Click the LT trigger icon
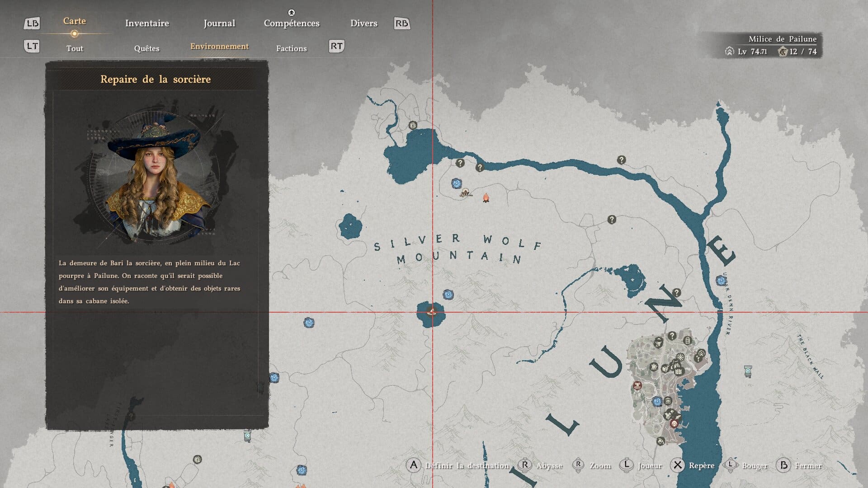The height and width of the screenshot is (488, 868). pos(32,46)
